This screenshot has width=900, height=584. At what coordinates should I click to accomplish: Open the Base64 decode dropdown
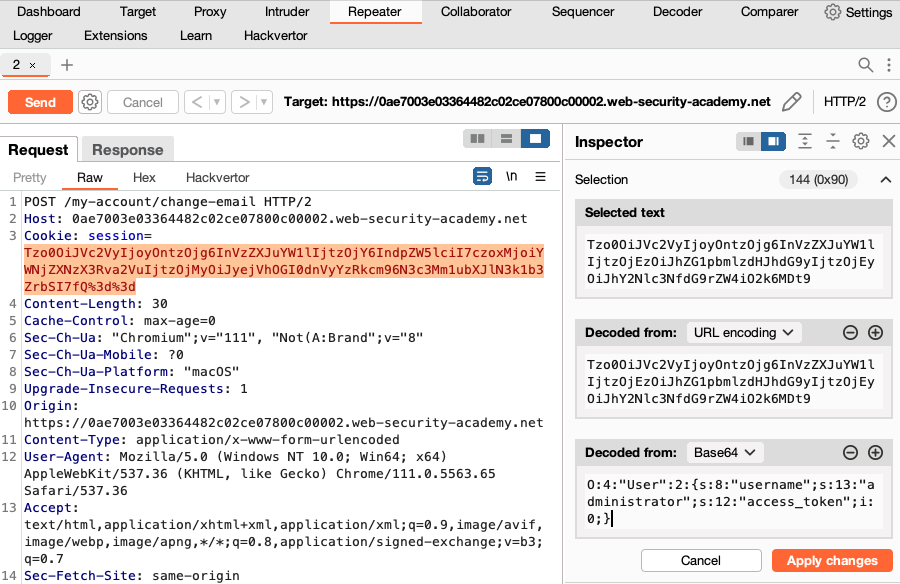(724, 452)
